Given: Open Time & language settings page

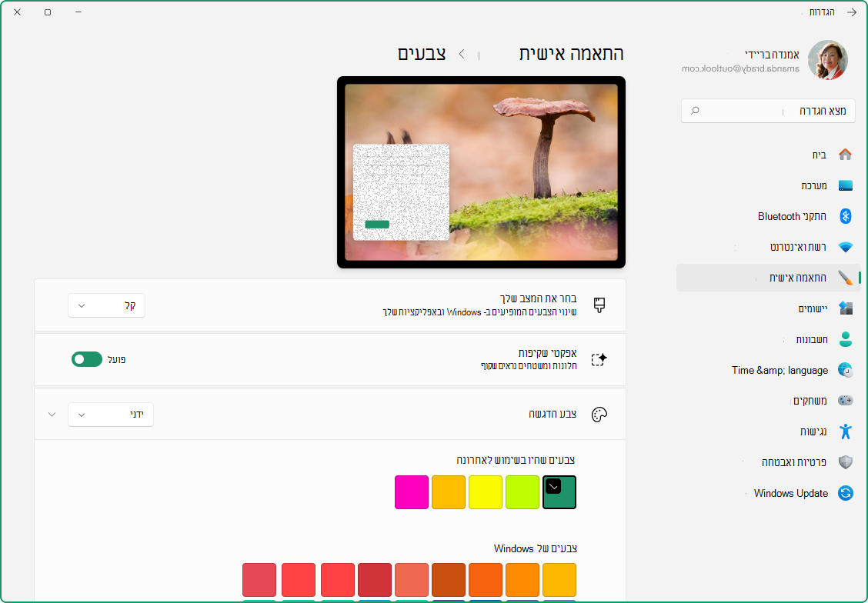Looking at the screenshot, I should [769, 370].
